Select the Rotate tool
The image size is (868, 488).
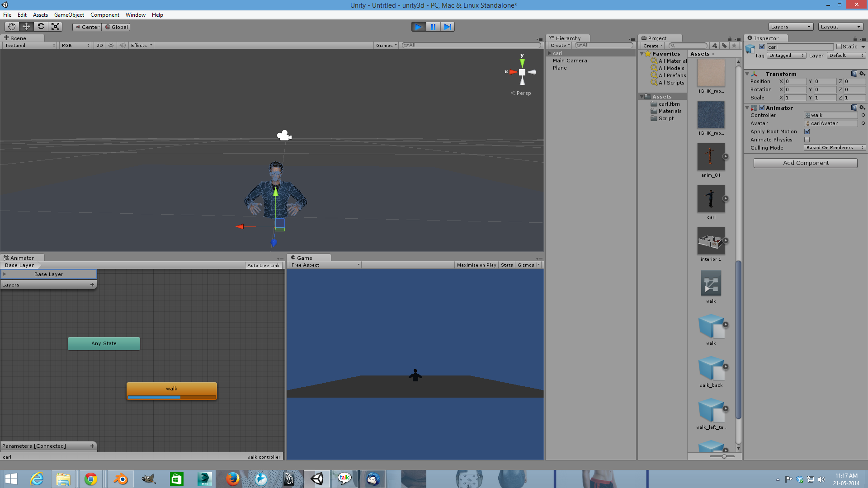coord(41,27)
